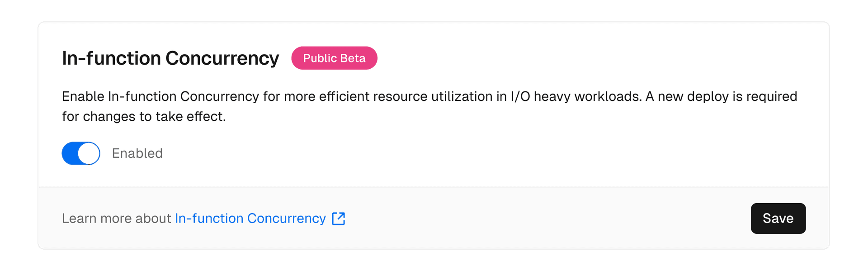Click the "Learn more about" footer text
The width and height of the screenshot is (868, 271).
[116, 219]
